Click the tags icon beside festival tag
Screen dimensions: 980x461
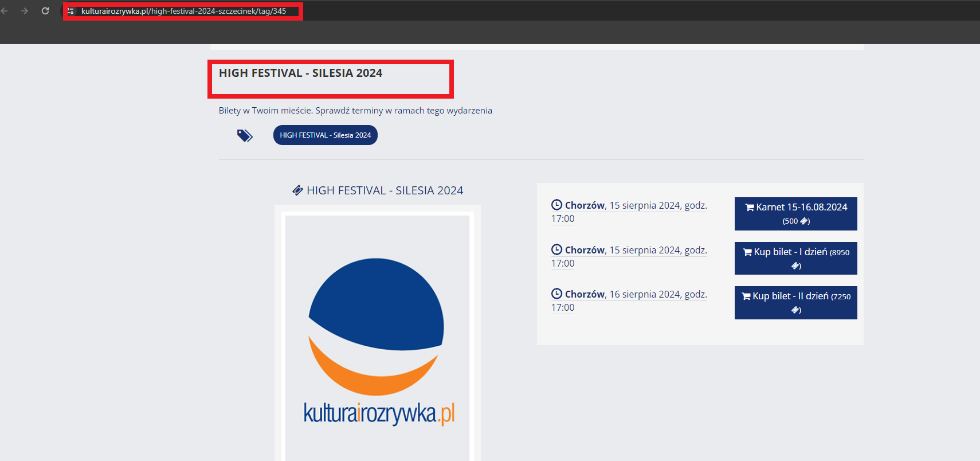(245, 135)
